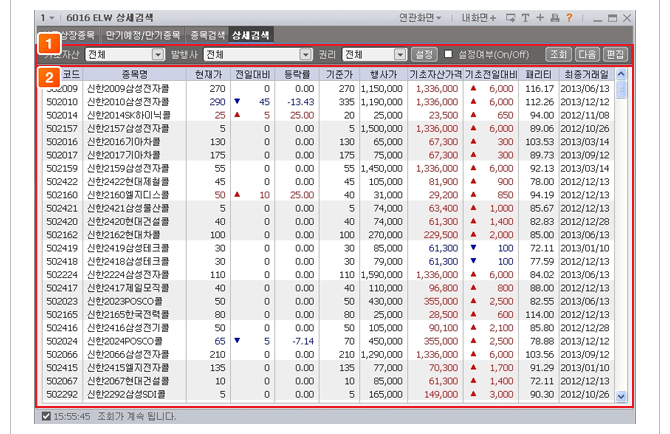
Task: Click code cell 502066
Action: click(62, 354)
